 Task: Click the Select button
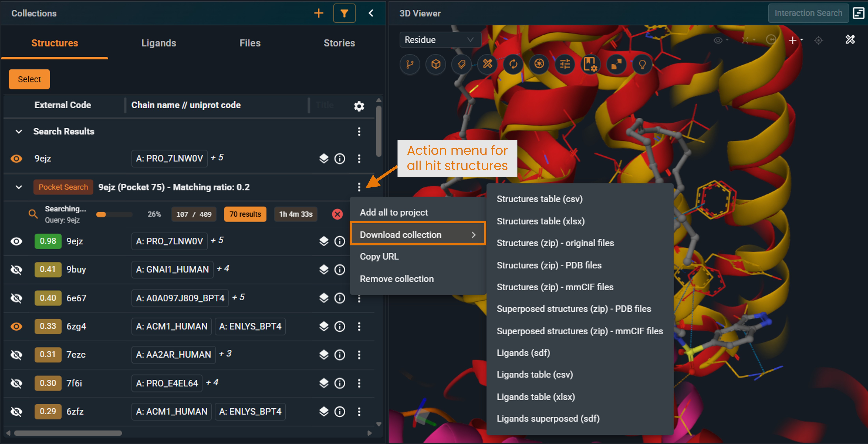click(29, 79)
